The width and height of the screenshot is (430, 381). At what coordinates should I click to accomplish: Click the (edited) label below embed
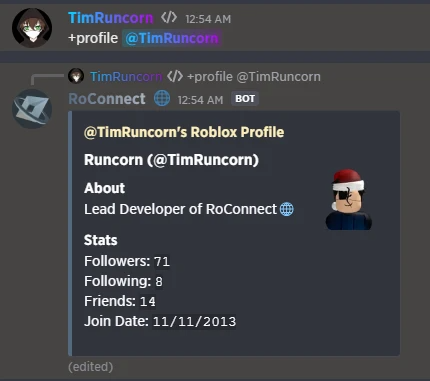pos(91,367)
